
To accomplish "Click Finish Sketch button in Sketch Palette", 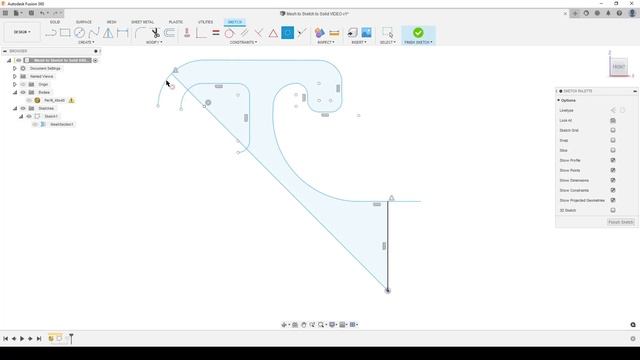I will (620, 222).
